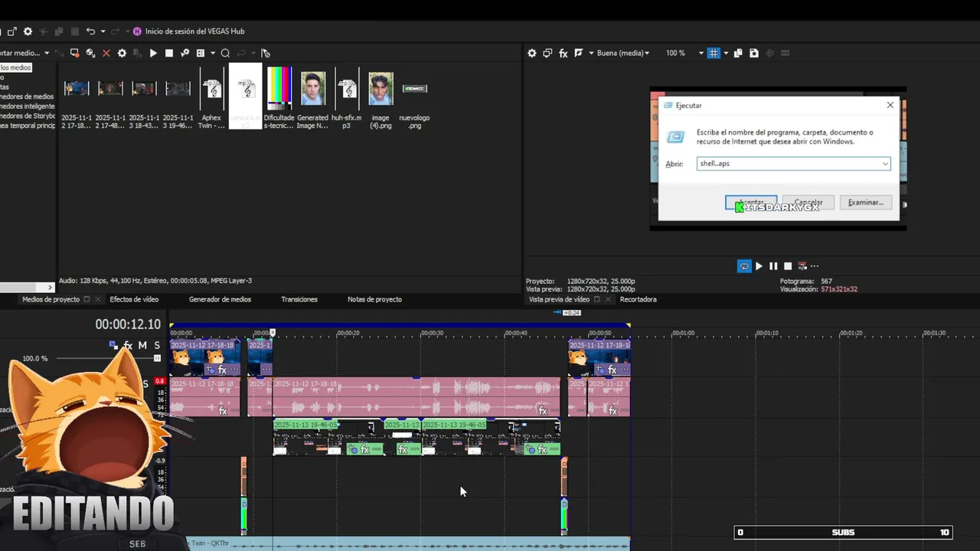Start media preview play button in Project Media
The height and width of the screenshot is (551, 980).
tap(153, 54)
